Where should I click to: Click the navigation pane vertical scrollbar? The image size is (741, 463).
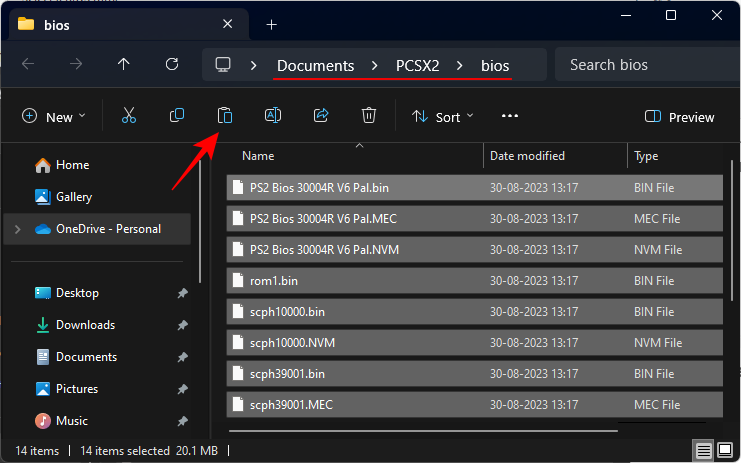tap(199, 222)
